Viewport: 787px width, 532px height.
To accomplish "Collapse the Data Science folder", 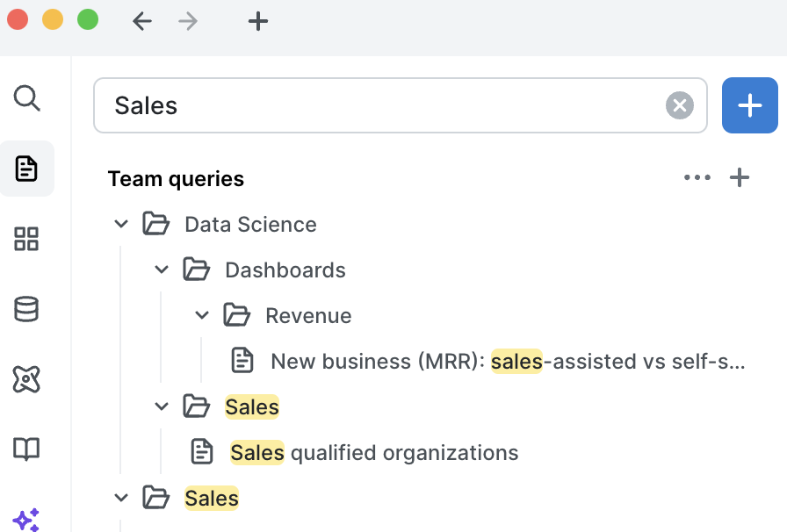I will (121, 225).
